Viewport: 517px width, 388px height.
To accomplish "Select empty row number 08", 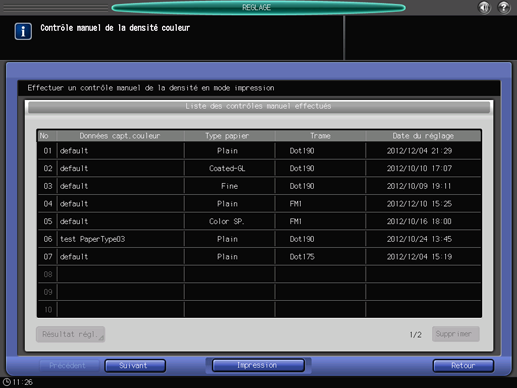I will pos(259,274).
